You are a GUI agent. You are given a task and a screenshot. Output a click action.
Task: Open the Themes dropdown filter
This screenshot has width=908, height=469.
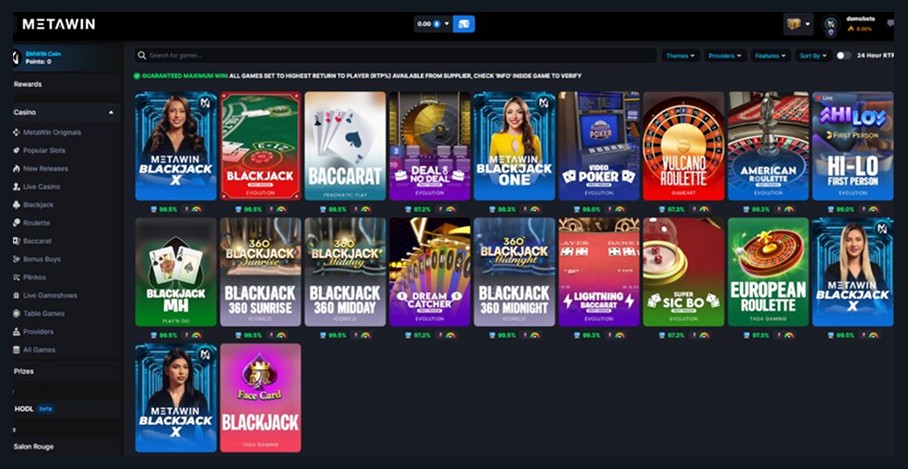pyautogui.click(x=680, y=56)
